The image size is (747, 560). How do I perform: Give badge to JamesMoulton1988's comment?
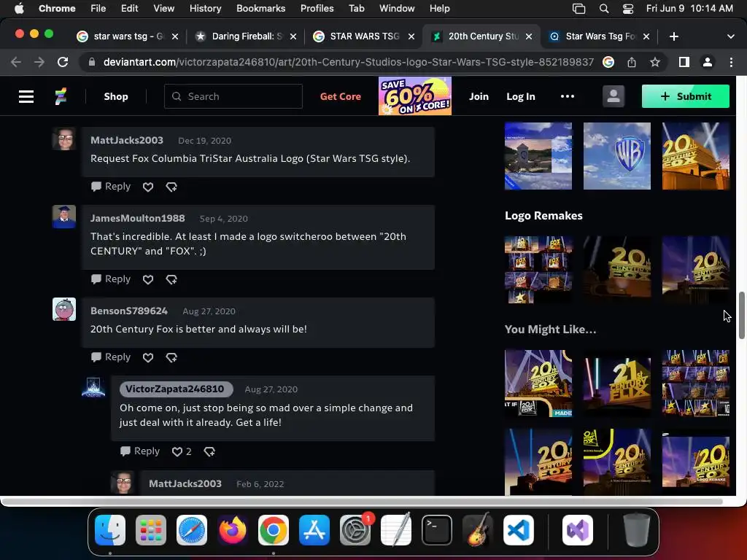tap(171, 279)
